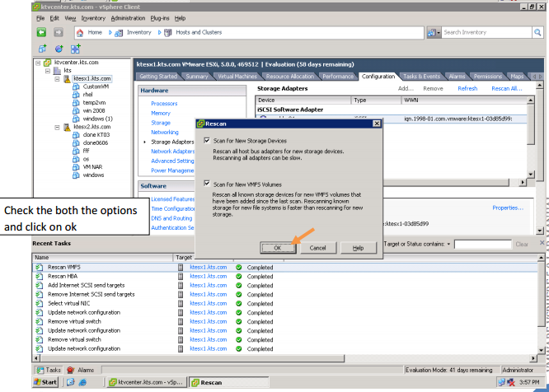The image size is (549, 392).
Task: Click the globe toolbar icon
Action: (x=59, y=49)
